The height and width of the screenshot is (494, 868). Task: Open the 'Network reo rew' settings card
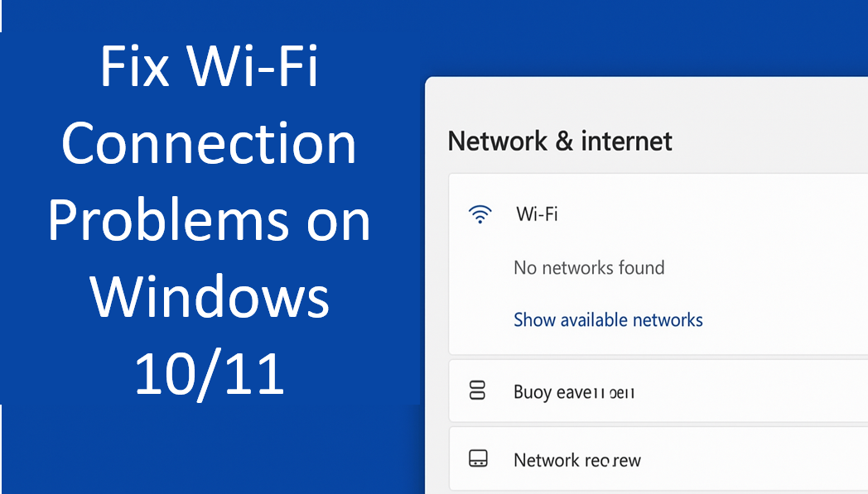pos(654,458)
